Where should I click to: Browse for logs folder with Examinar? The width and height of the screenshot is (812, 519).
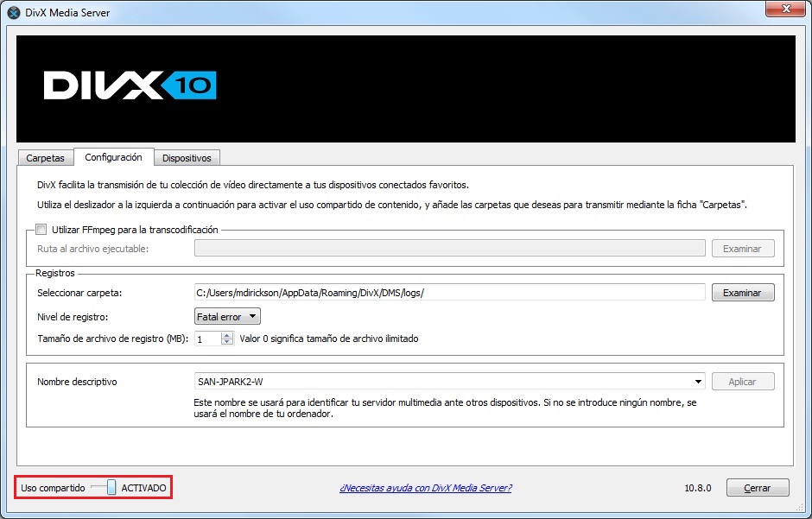point(742,293)
